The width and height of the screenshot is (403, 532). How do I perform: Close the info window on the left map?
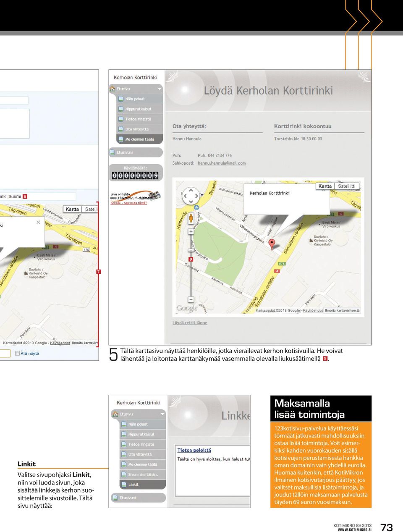[38, 223]
